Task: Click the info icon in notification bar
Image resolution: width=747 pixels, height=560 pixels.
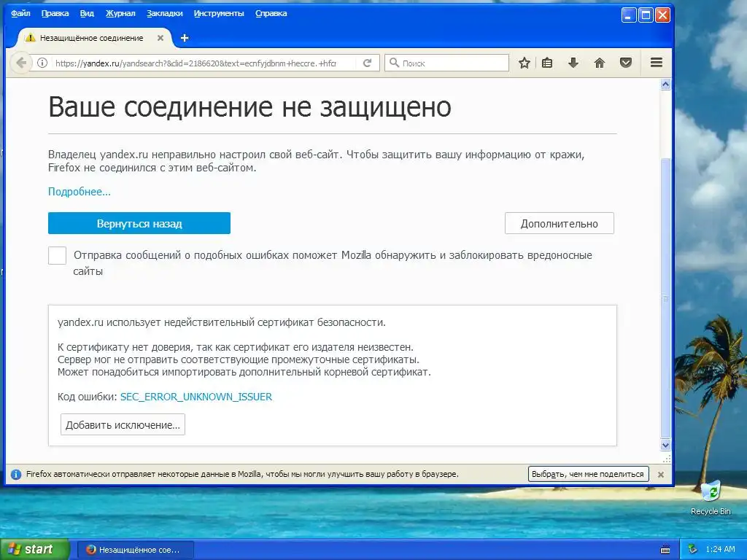Action: (x=16, y=474)
